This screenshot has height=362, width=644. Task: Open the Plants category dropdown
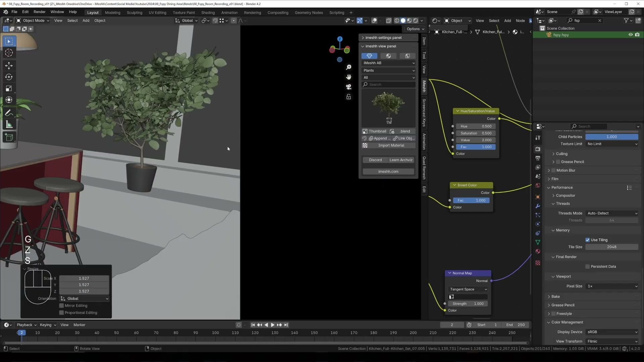[x=389, y=70]
